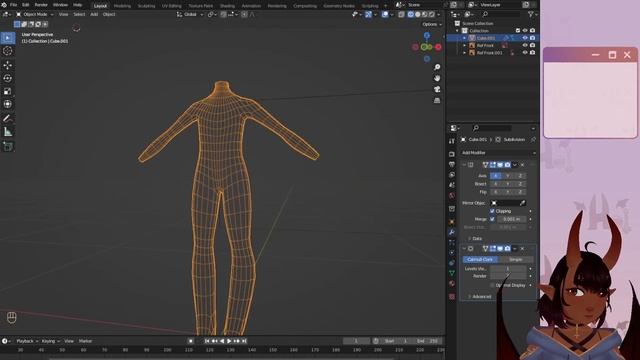This screenshot has height=360, width=640.
Task: Select the Rotate tool
Action: click(x=8, y=78)
